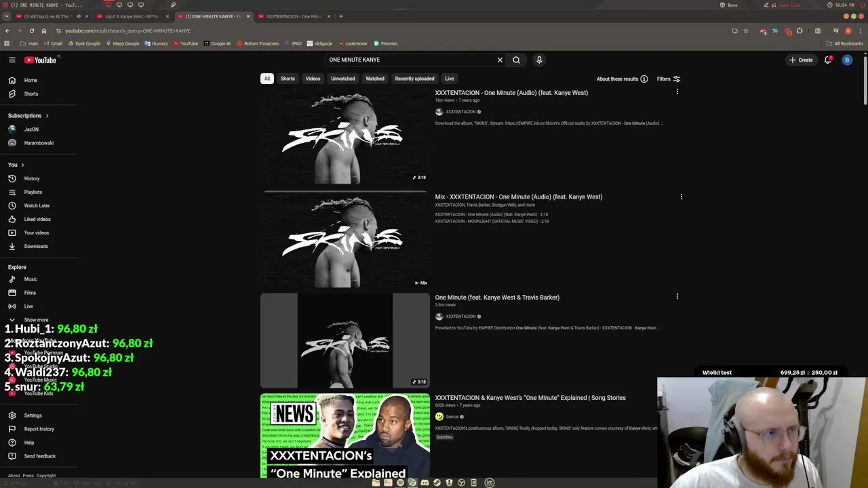Switch to Jay-Z & Kanye West tab
868x488 pixels.
coord(132,16)
